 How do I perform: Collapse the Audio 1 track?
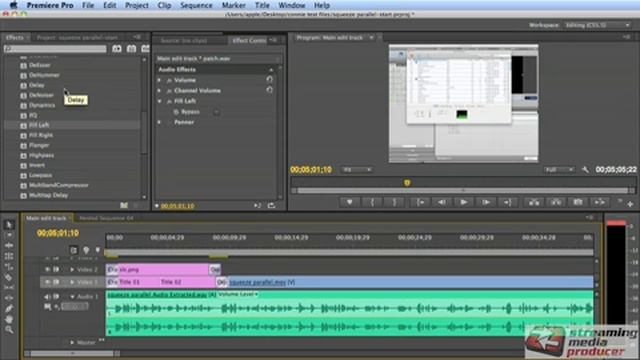click(x=72, y=297)
